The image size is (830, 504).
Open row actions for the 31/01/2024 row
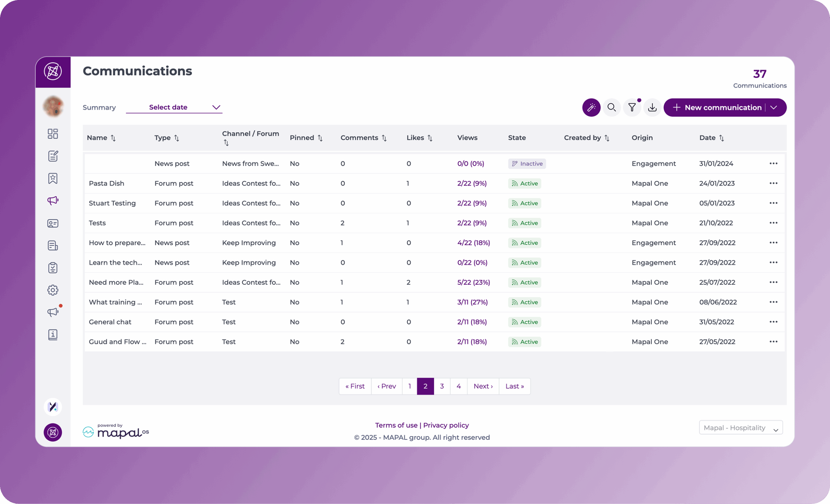click(773, 163)
